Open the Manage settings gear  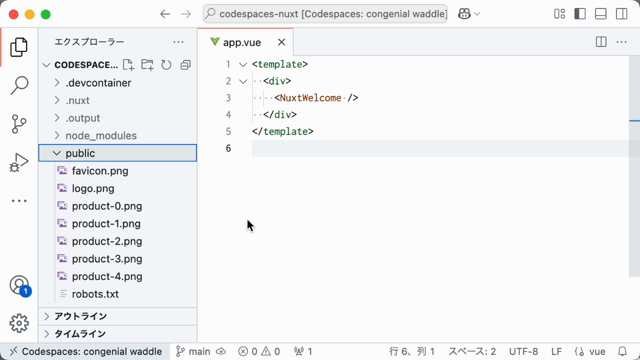[19, 323]
